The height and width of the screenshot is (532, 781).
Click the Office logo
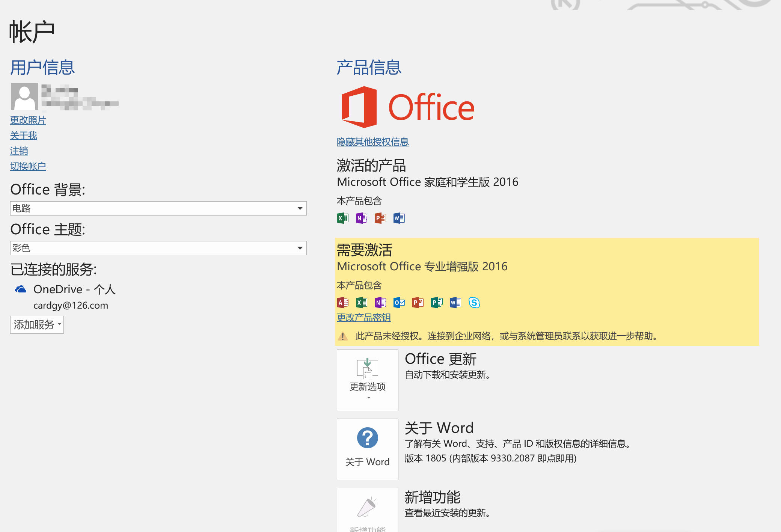(x=408, y=107)
